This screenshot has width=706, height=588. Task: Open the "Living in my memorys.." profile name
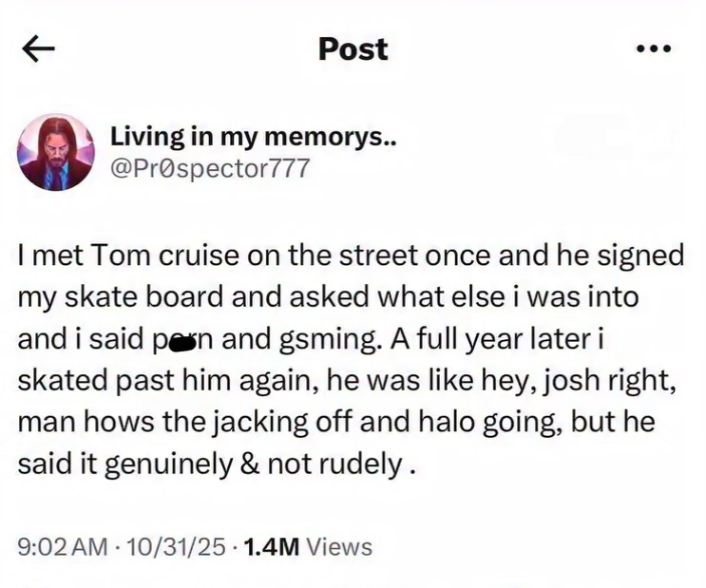tap(253, 137)
